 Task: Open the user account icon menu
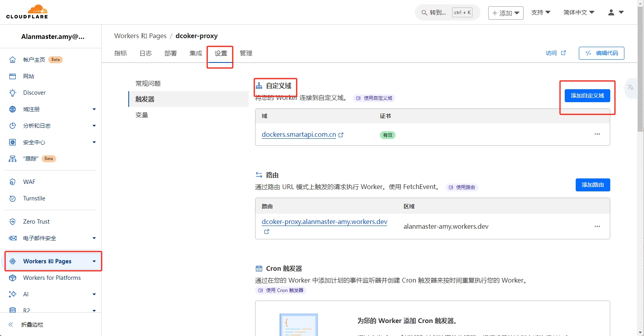(615, 13)
